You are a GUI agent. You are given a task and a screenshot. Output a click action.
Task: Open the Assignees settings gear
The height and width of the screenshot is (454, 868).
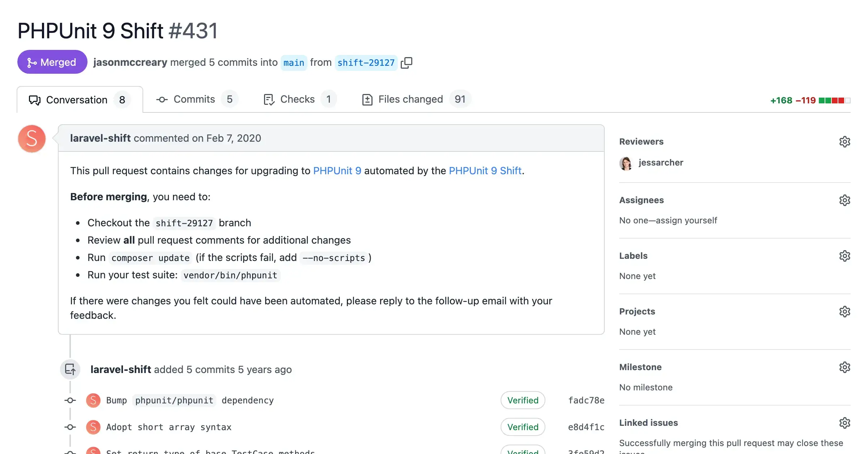(x=844, y=200)
